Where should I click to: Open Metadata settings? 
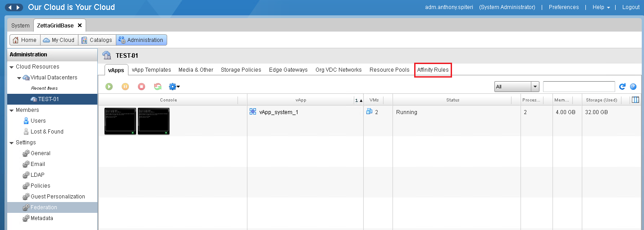click(42, 218)
